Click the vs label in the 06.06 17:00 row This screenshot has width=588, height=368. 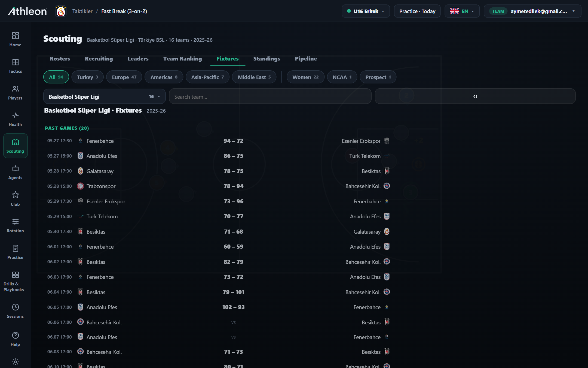click(x=233, y=322)
